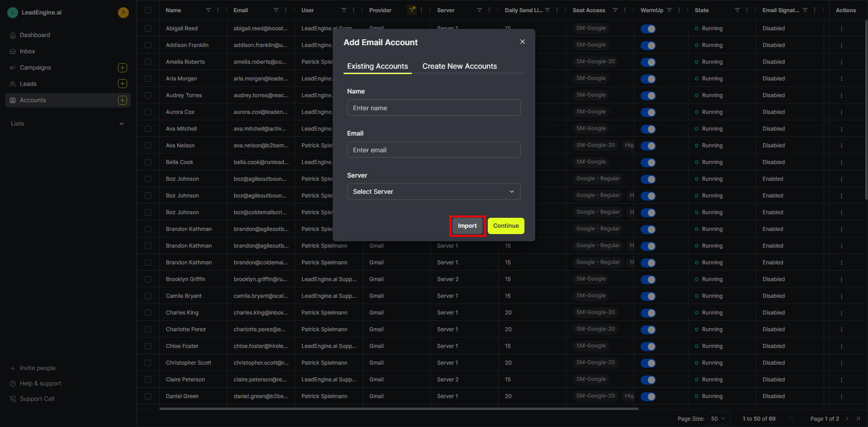Viewport: 868px width, 427px height.
Task: Toggle WarmUp switch for Camila Bryant
Action: pyautogui.click(x=648, y=296)
